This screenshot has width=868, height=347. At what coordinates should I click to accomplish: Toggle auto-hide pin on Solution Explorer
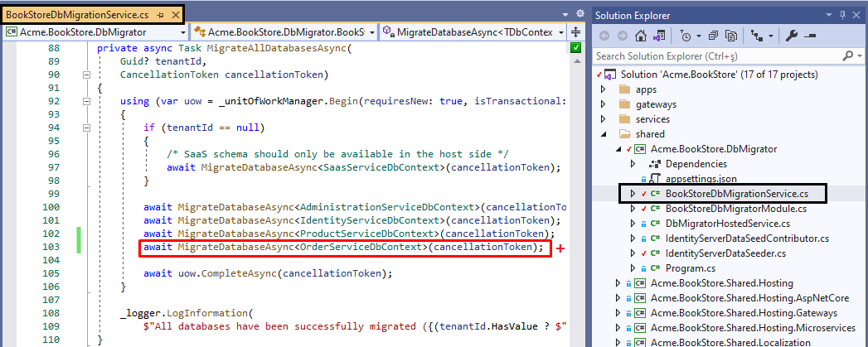[x=844, y=16]
